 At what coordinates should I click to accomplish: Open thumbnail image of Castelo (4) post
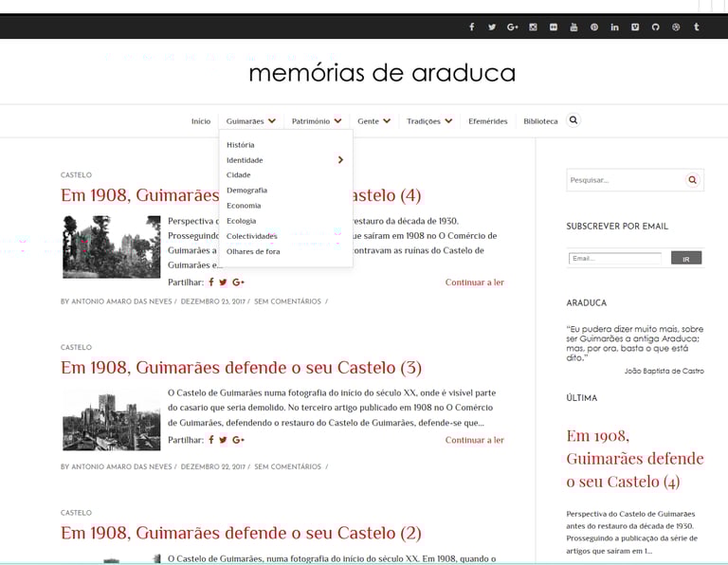point(112,247)
